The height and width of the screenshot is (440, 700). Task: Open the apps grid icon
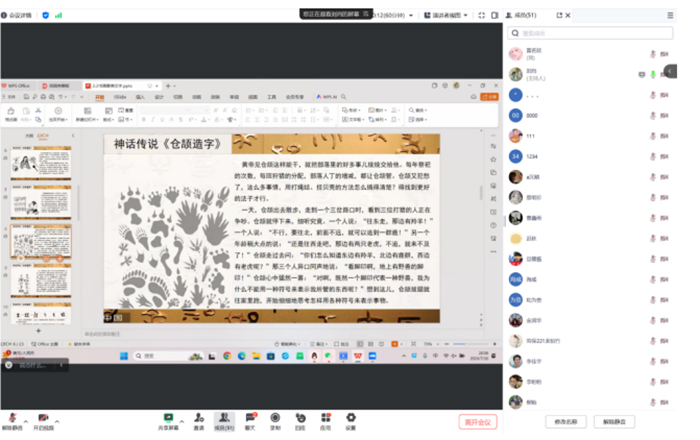point(326,418)
